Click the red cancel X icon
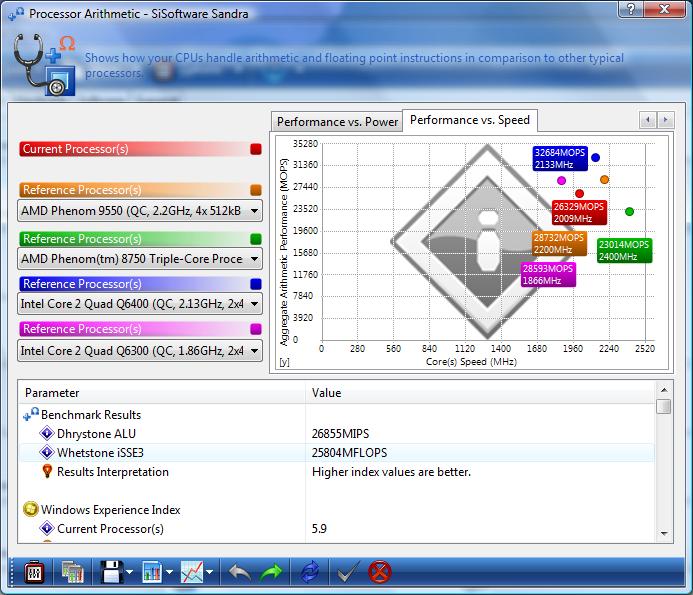Viewport: 693px width, 595px height. [x=379, y=572]
